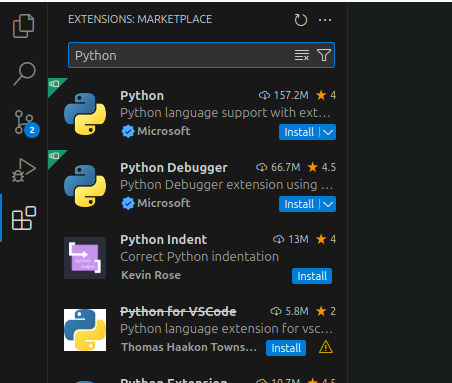The height and width of the screenshot is (383, 452).
Task: Open the Explorer view icon
Action: [23, 26]
